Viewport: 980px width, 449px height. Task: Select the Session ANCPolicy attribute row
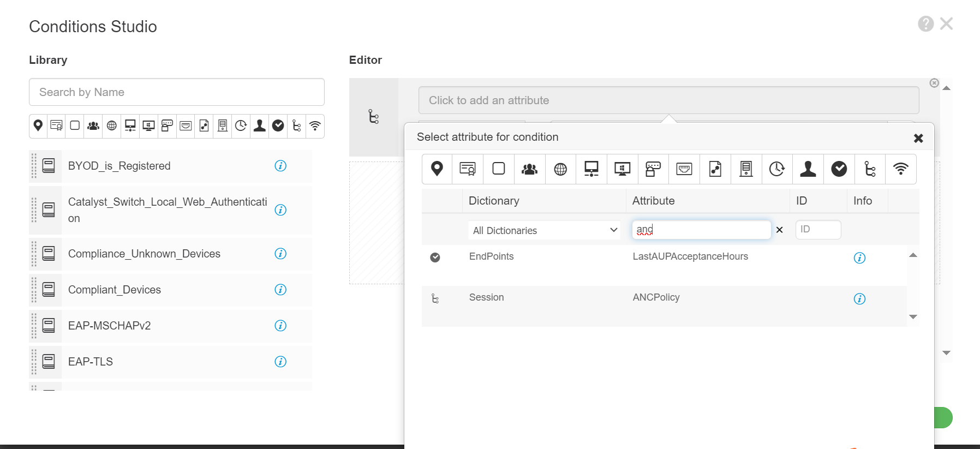(656, 298)
